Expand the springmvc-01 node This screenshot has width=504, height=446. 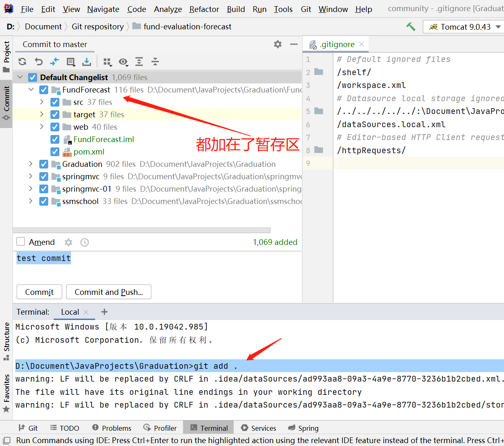pos(31,189)
